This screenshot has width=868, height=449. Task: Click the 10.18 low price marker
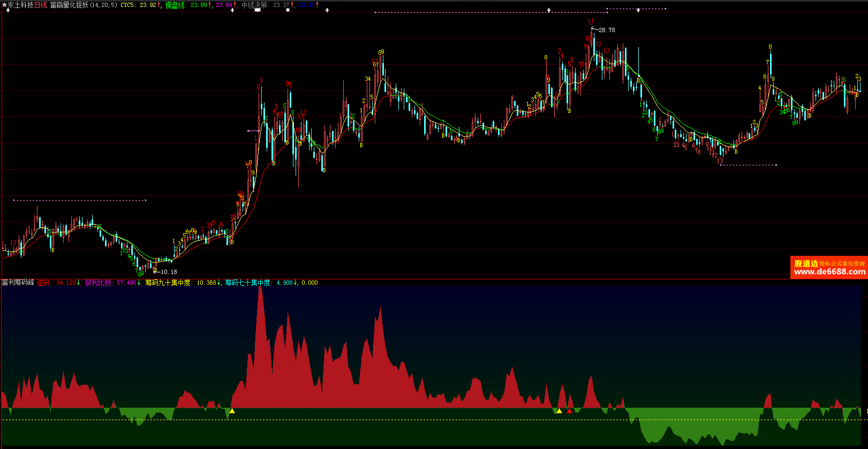coord(168,272)
